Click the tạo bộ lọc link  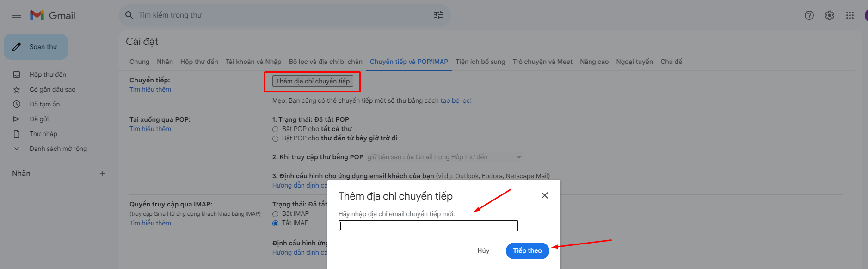[456, 100]
